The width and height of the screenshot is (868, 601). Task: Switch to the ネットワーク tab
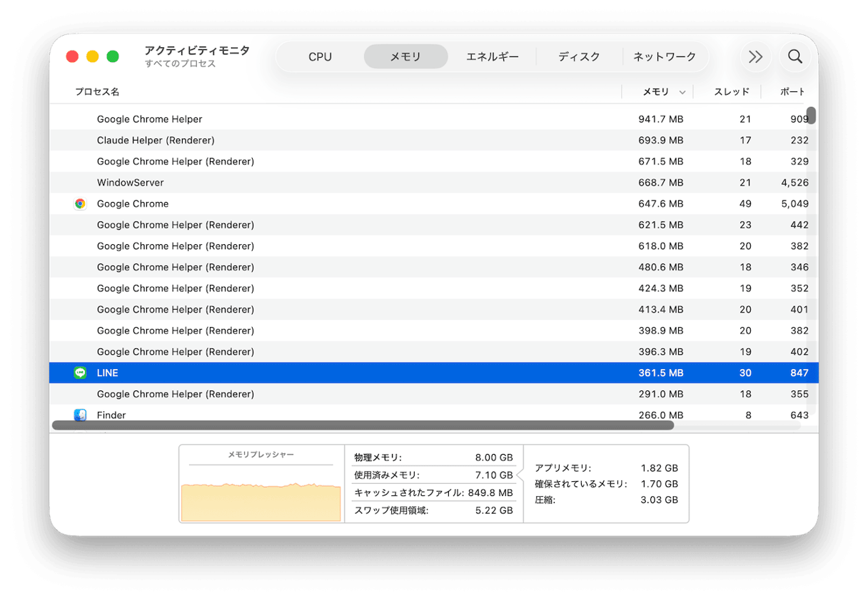click(665, 56)
